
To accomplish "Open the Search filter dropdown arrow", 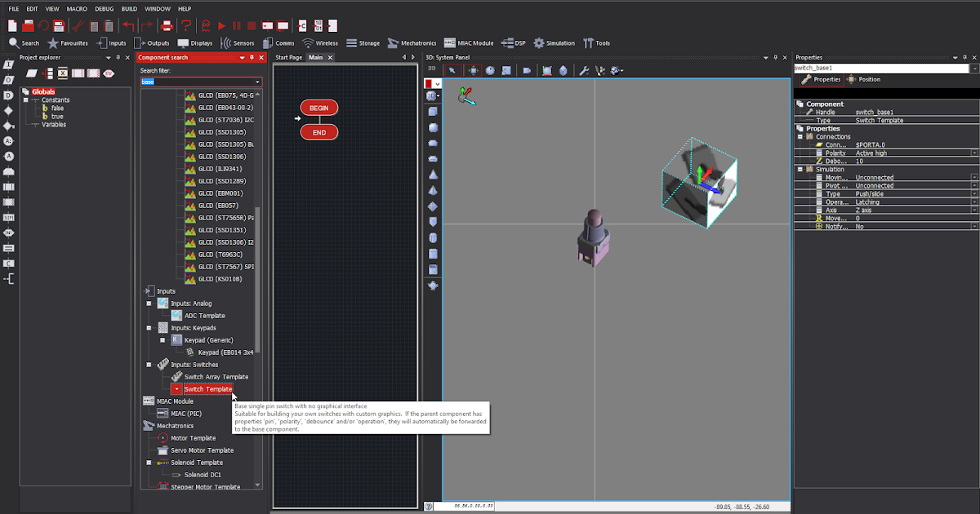I will point(258,82).
